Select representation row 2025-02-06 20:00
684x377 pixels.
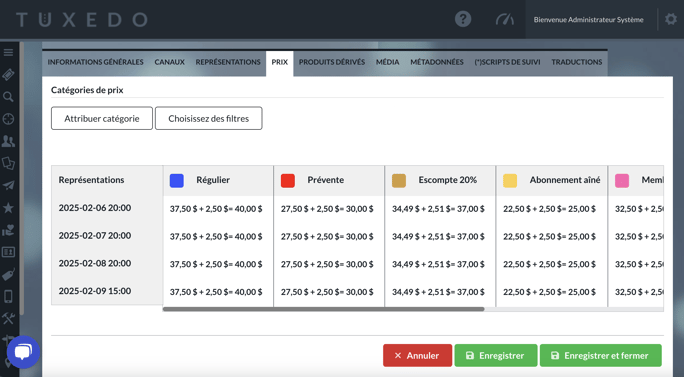(95, 208)
